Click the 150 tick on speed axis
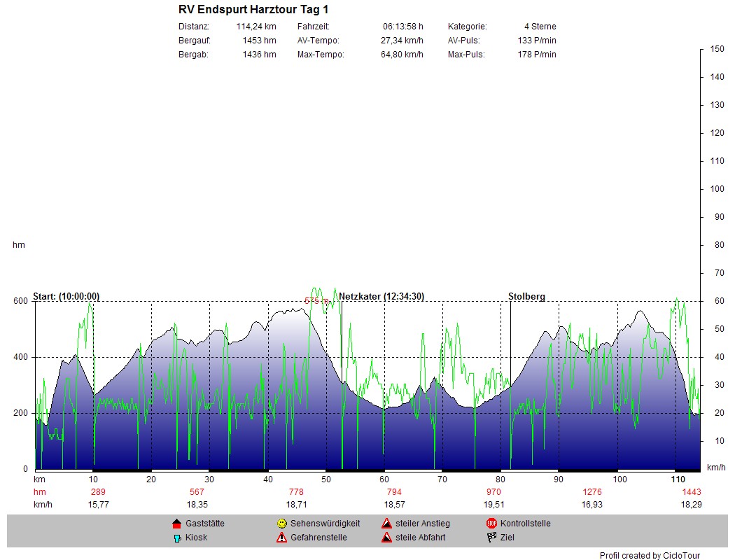Image resolution: width=735 pixels, height=560 pixels. pos(717,49)
